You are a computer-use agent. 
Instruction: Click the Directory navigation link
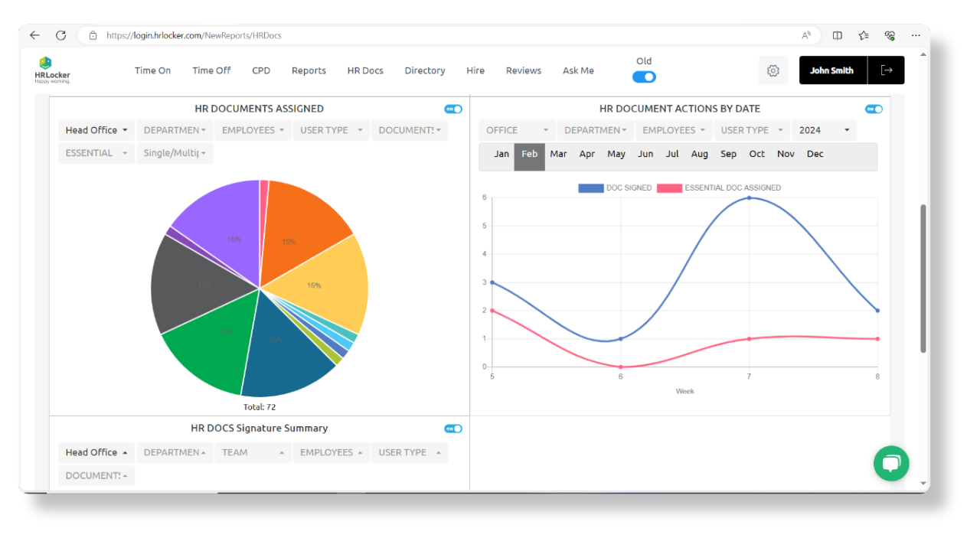click(424, 70)
